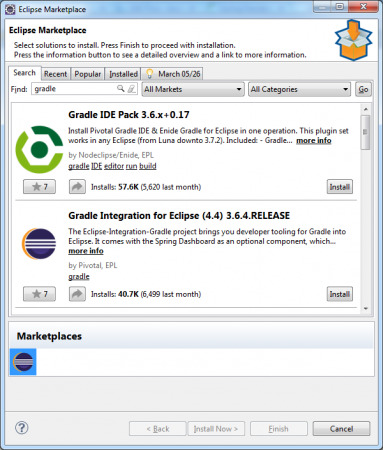This screenshot has width=383, height=450.
Task: Click the Back button
Action: click(x=158, y=429)
